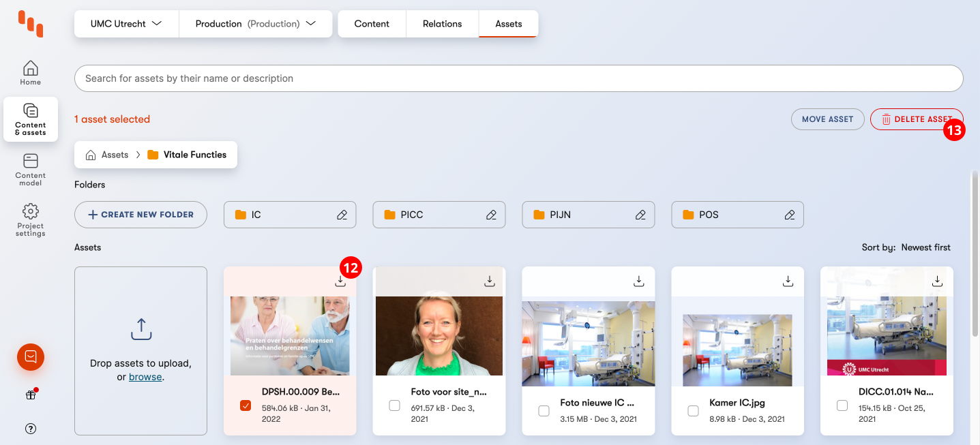Uncheck the DPSH.00.009 asset checkbox
Viewport: 980px width, 445px height.
tap(246, 405)
